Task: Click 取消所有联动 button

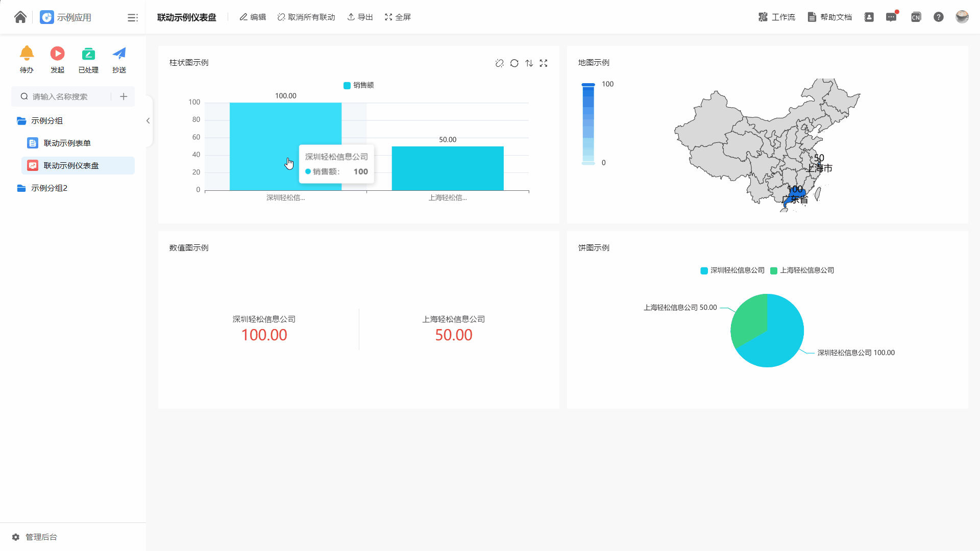Action: pyautogui.click(x=306, y=17)
